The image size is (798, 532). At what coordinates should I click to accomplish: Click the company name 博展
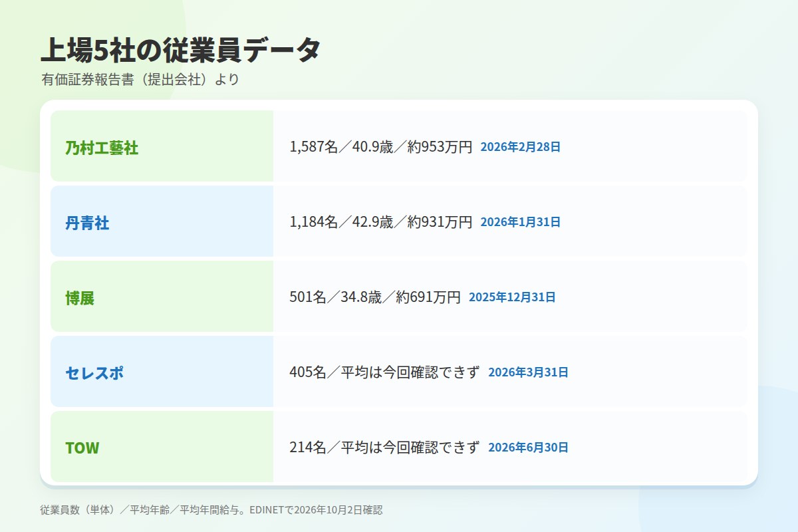(80, 298)
